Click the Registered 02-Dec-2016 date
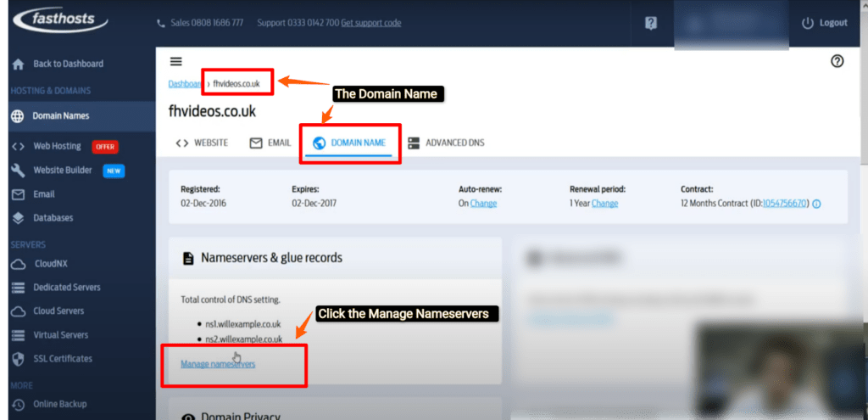This screenshot has width=868, height=420. click(x=203, y=204)
